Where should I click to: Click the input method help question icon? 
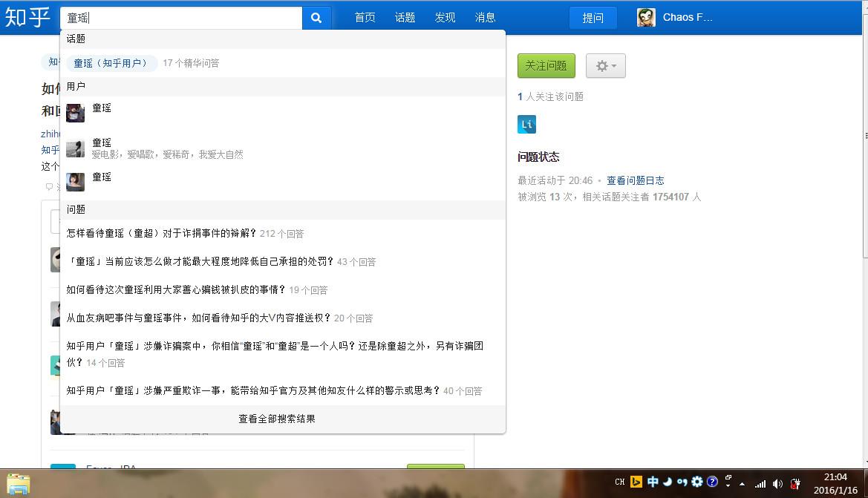tap(713, 482)
